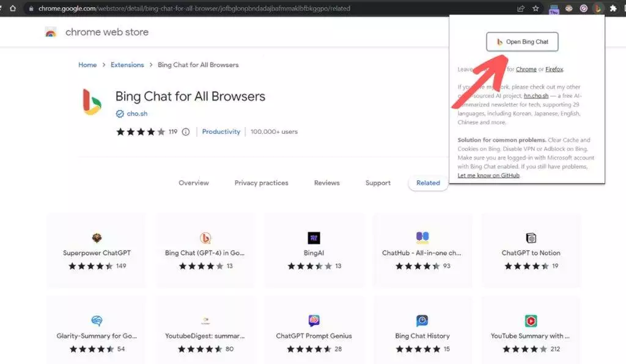Switch to the Support tab
Viewport: 626px width, 364px height.
378,183
